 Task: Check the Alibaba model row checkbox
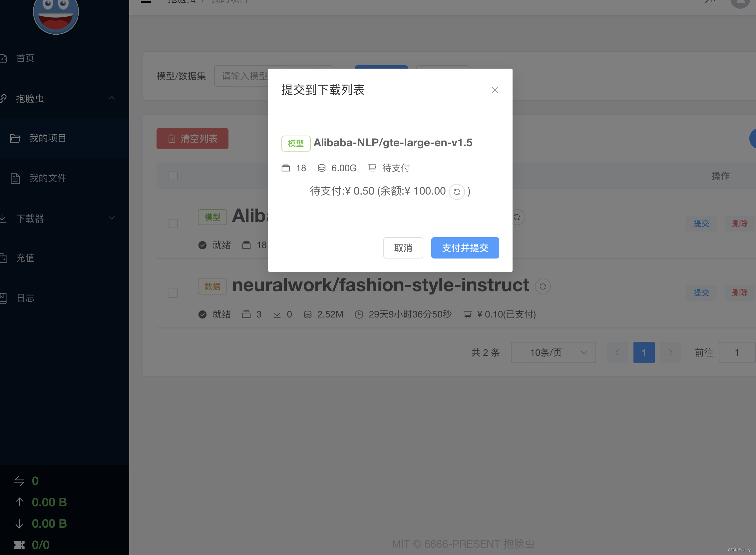click(173, 224)
